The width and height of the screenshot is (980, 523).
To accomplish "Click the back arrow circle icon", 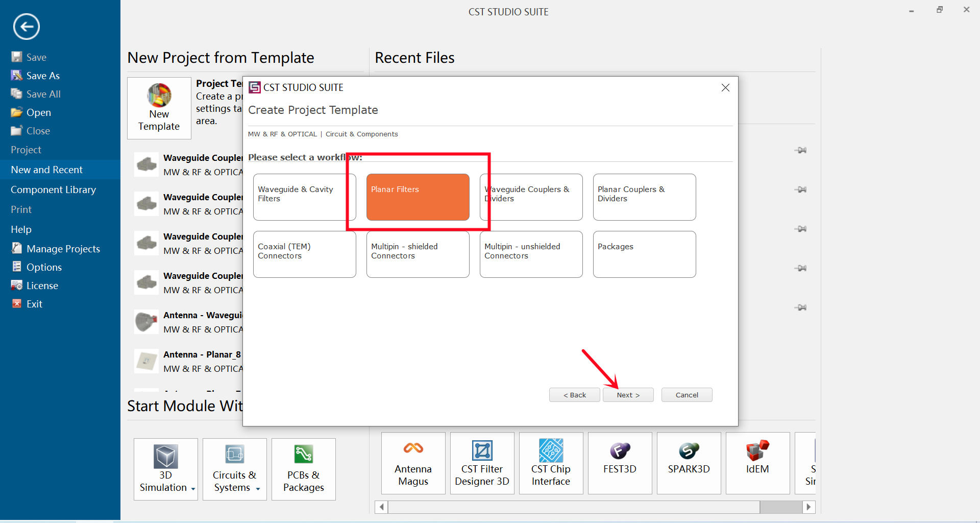I will click(27, 27).
